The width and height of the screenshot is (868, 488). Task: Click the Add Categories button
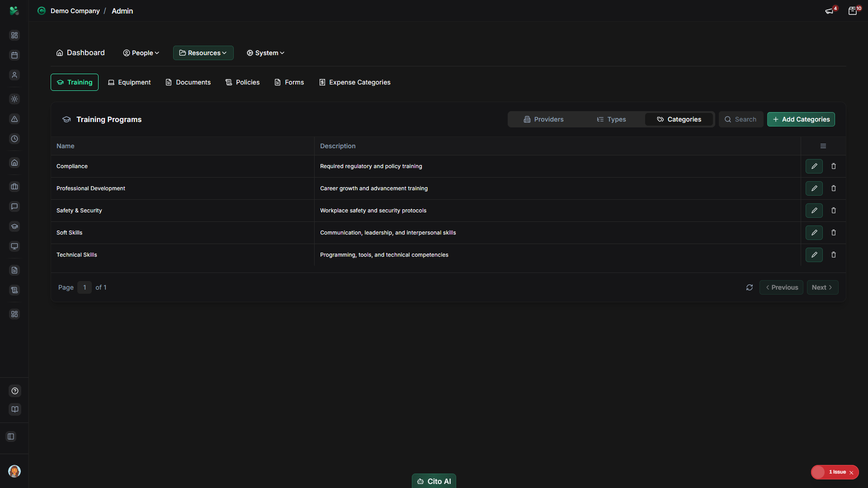[x=801, y=119]
